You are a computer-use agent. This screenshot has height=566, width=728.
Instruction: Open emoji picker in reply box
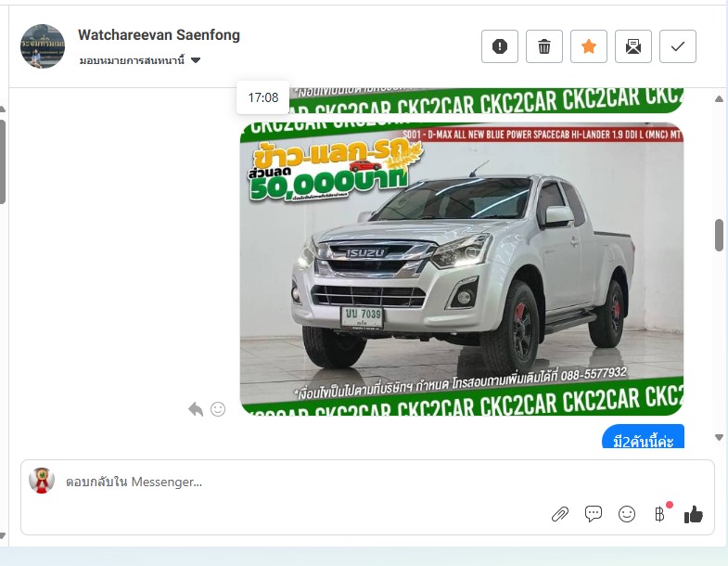click(x=627, y=514)
